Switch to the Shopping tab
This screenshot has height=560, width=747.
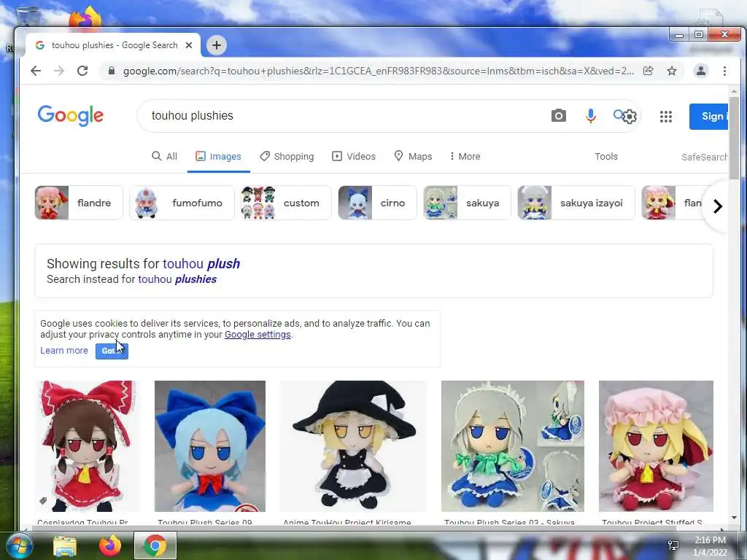[x=287, y=156]
